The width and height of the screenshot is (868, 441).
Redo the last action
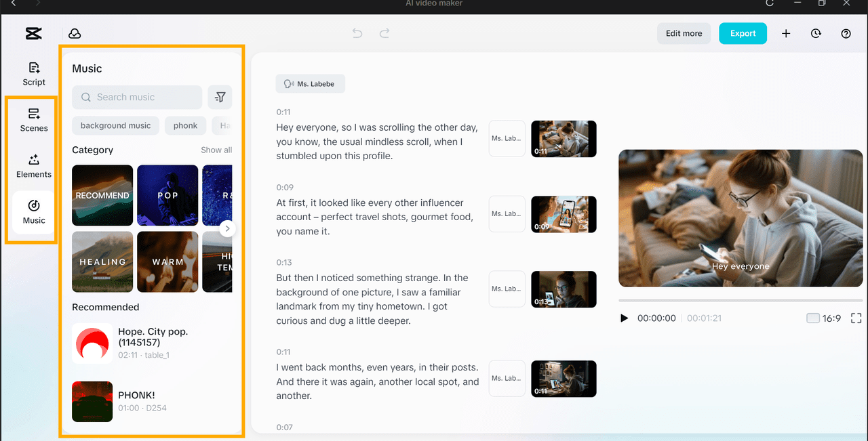(384, 33)
